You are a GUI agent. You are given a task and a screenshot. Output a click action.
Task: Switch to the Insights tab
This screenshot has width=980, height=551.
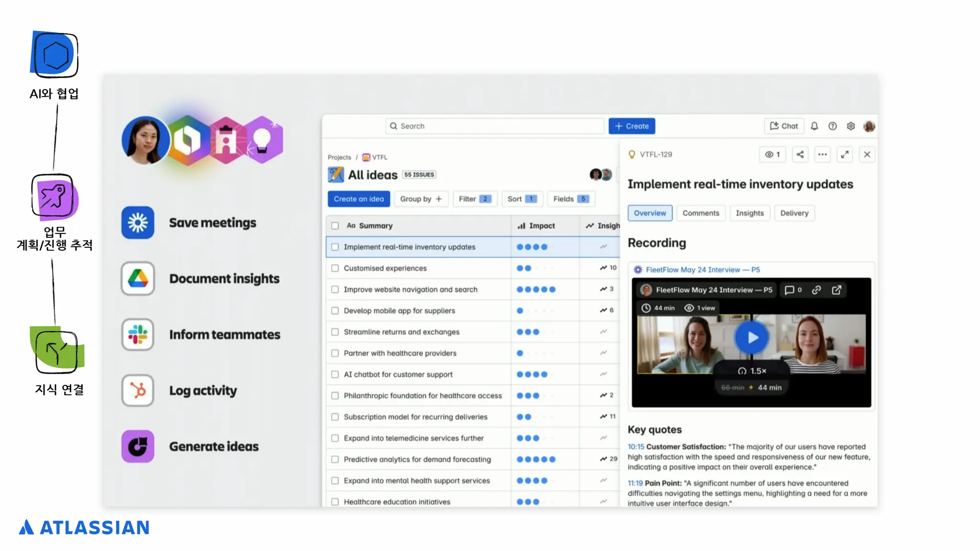[x=749, y=213]
